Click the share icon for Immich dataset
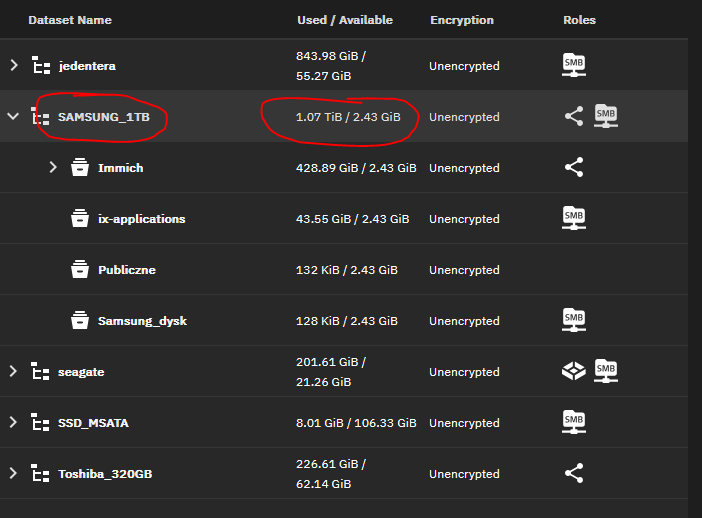Screen dimensions: 702x518 [x=574, y=167]
